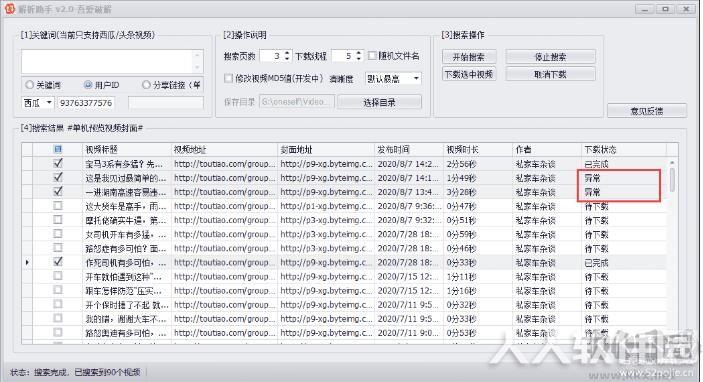Image resolution: width=703 pixels, height=382 pixels.
Task: Click the 开始搜索 button
Action: [x=469, y=57]
